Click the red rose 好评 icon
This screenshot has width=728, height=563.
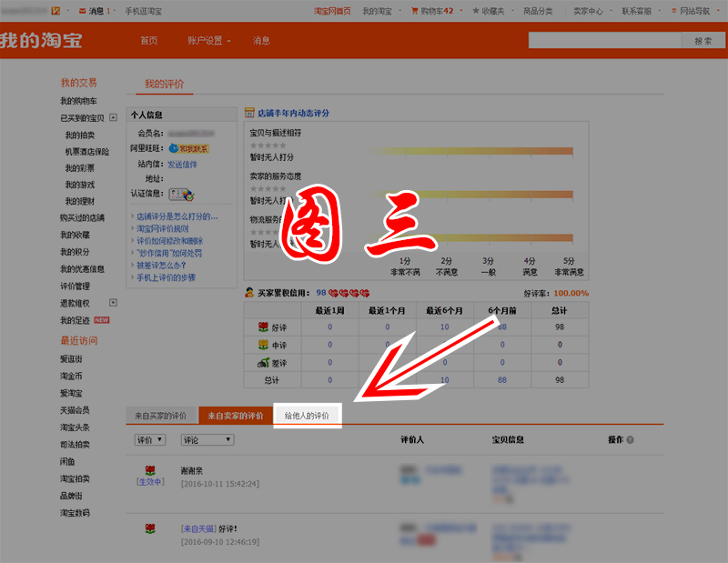coord(265,327)
